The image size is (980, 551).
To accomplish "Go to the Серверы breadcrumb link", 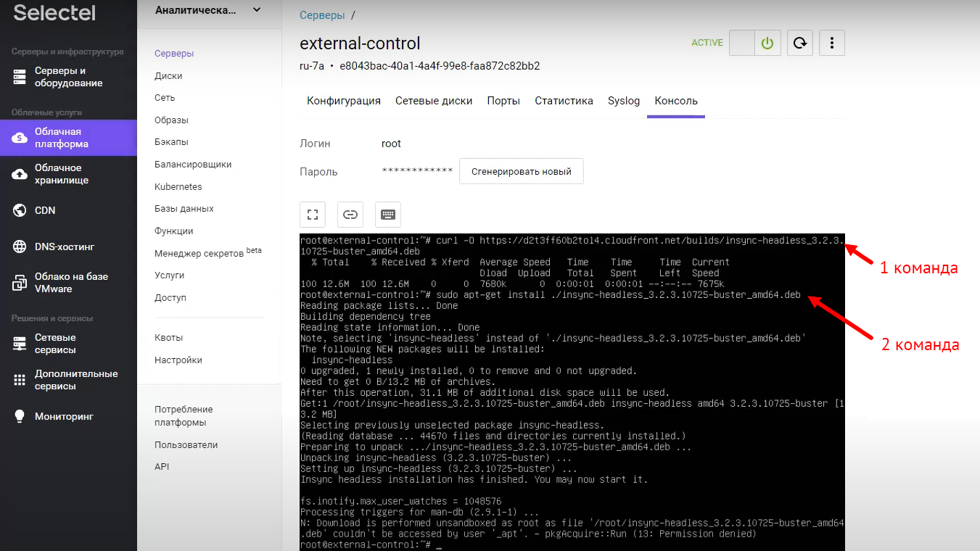I will point(321,14).
